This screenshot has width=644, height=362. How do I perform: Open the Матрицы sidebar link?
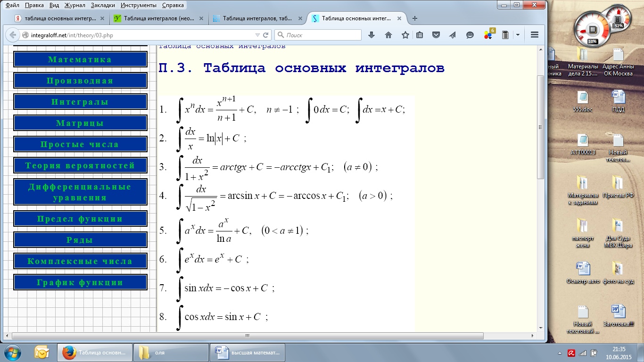coord(80,123)
